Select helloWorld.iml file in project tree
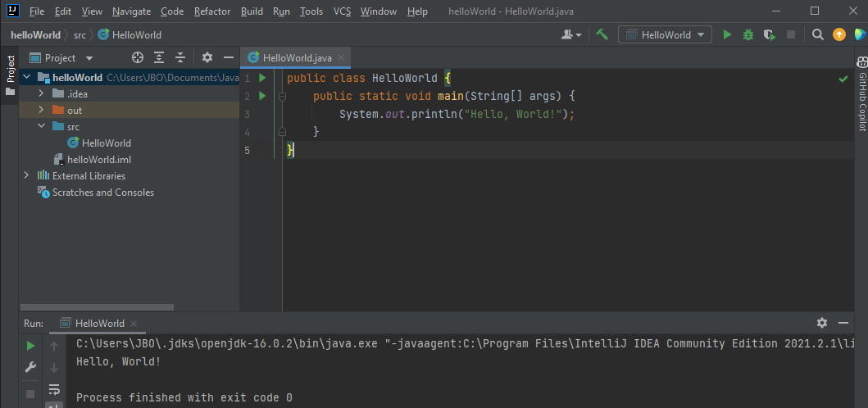Viewport: 868px width, 408px height. [x=98, y=159]
